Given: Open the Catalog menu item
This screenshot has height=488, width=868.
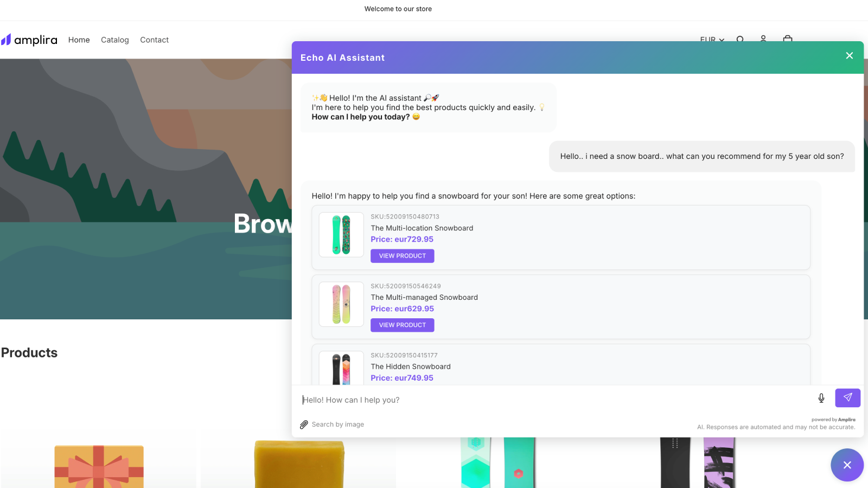Looking at the screenshot, I should [x=115, y=40].
